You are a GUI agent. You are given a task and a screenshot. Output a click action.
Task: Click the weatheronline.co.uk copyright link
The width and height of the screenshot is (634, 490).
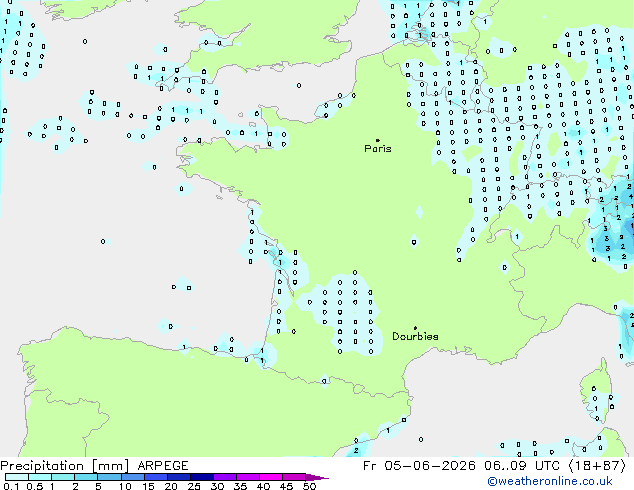pos(550,481)
